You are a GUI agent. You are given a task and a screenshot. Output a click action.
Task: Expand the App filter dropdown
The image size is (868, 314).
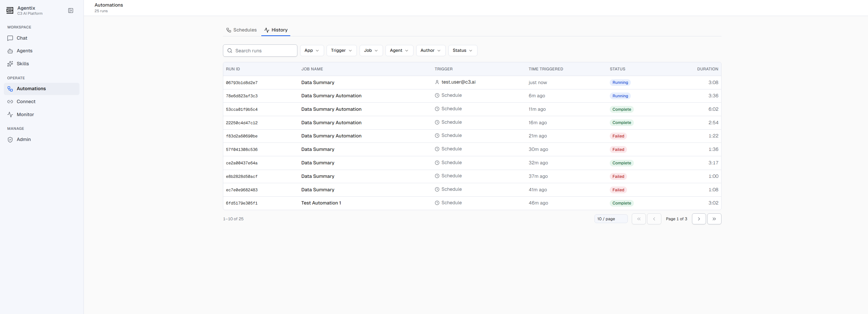pos(312,51)
